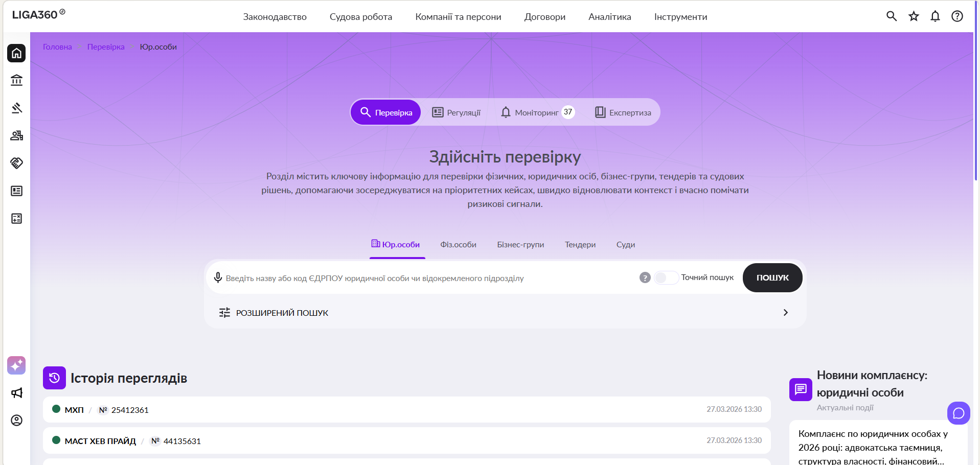The width and height of the screenshot is (980, 465).
Task: Open the chat support bubble
Action: point(959,413)
